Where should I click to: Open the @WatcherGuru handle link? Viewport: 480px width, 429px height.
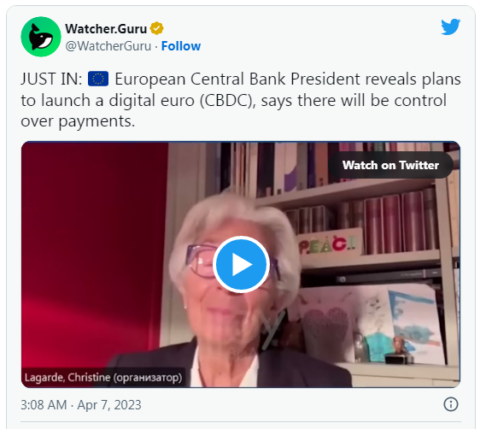coord(108,46)
